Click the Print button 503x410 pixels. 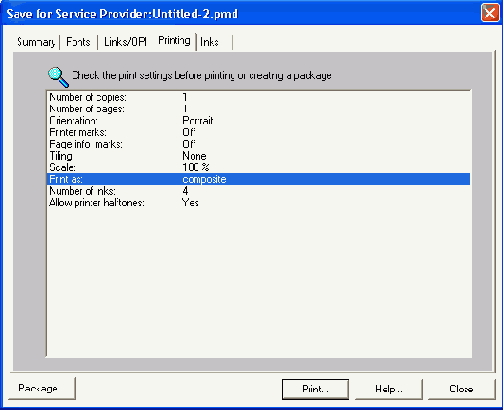coord(315,389)
